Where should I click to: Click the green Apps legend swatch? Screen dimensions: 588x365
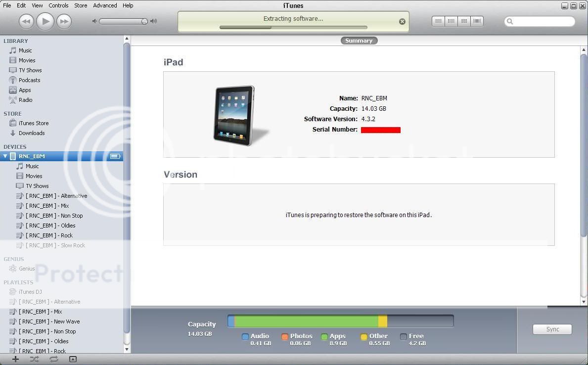[324, 336]
